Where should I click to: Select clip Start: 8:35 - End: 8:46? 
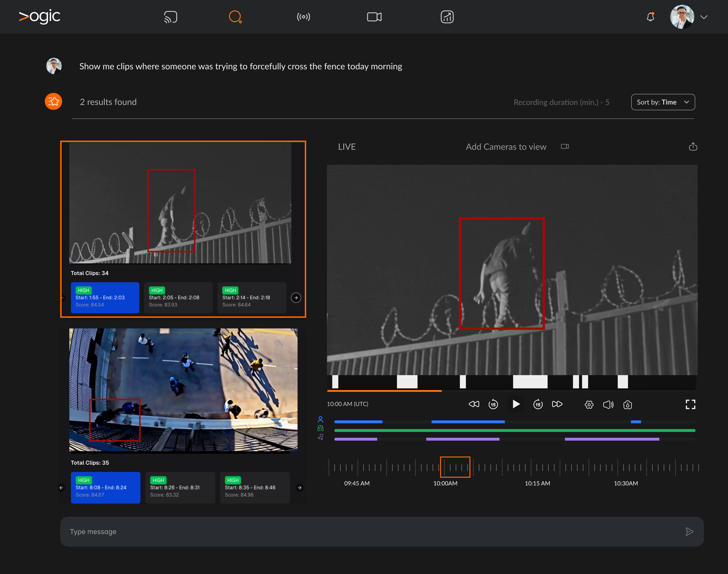255,488
